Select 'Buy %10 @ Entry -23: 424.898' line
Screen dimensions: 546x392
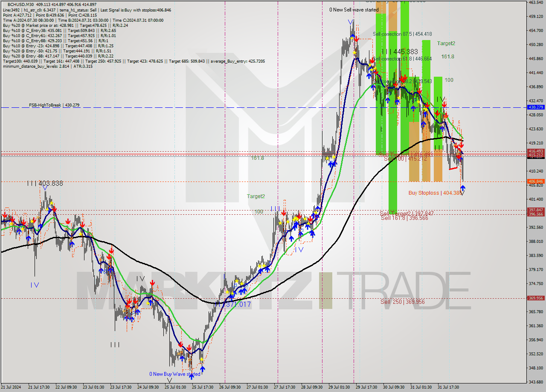58,46
